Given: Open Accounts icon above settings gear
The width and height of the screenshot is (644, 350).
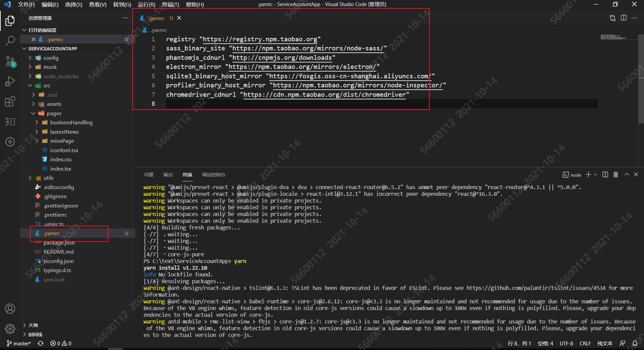Looking at the screenshot, I should pyautogui.click(x=10, y=309).
